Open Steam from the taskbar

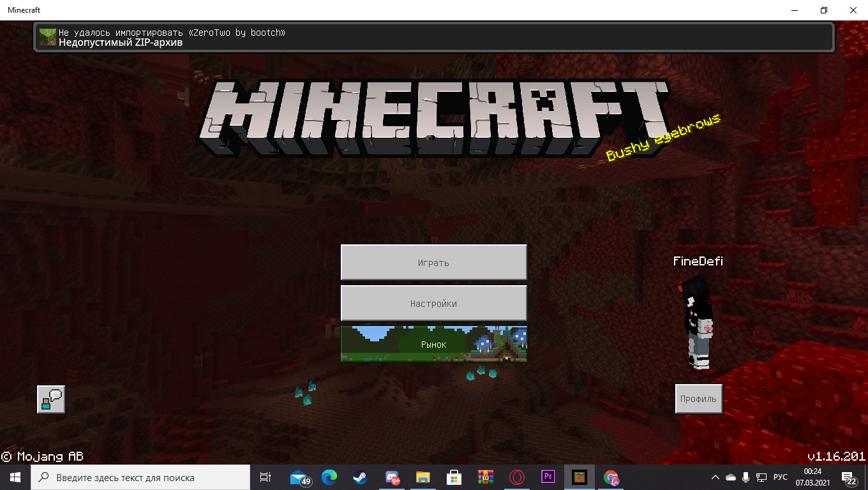point(361,477)
